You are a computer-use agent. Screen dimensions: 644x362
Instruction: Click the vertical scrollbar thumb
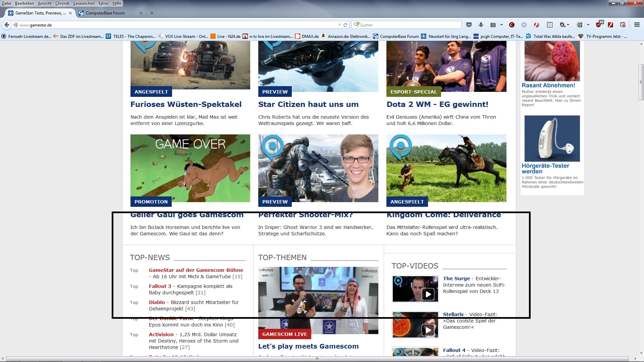tap(641, 82)
